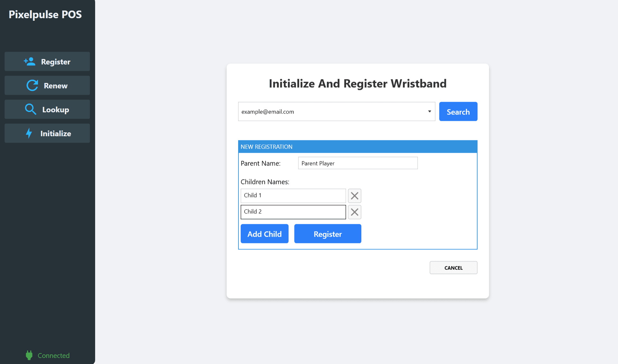Select the Register person-add icon in sidebar
Image resolution: width=618 pixels, height=364 pixels.
pos(30,61)
